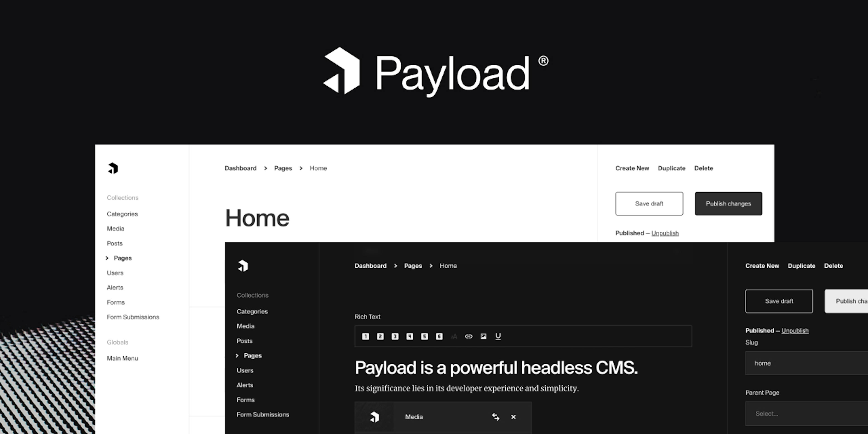Click the Payload logo icon in sidebar
Viewport: 868px width, 434px height.
pos(113,168)
